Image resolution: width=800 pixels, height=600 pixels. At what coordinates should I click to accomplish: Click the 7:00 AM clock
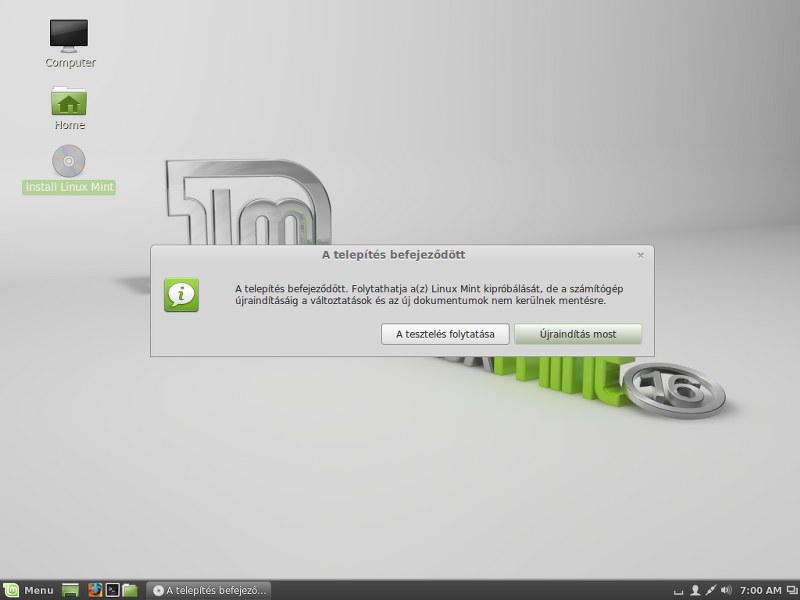[x=760, y=590]
